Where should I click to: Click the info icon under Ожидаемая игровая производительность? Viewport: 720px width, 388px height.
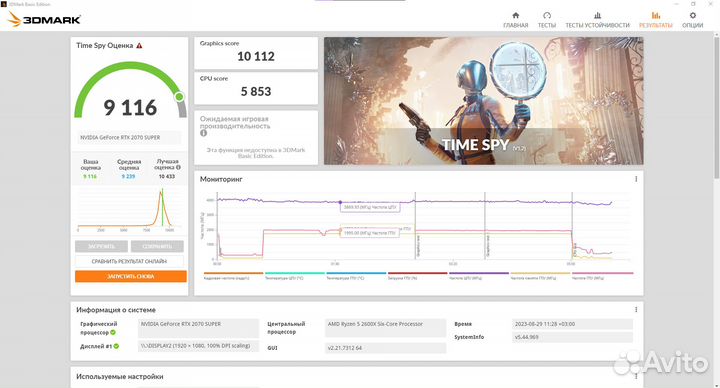pos(203,133)
